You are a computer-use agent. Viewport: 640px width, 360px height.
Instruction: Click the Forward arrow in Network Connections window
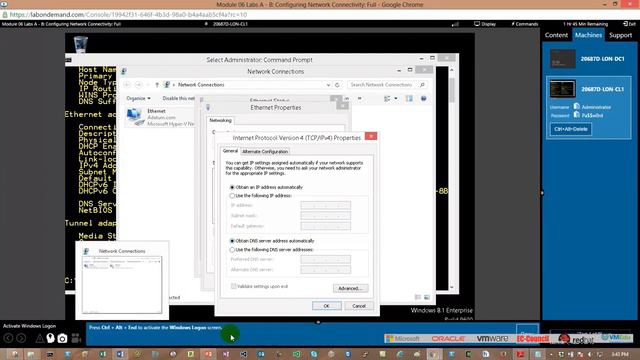click(138, 85)
